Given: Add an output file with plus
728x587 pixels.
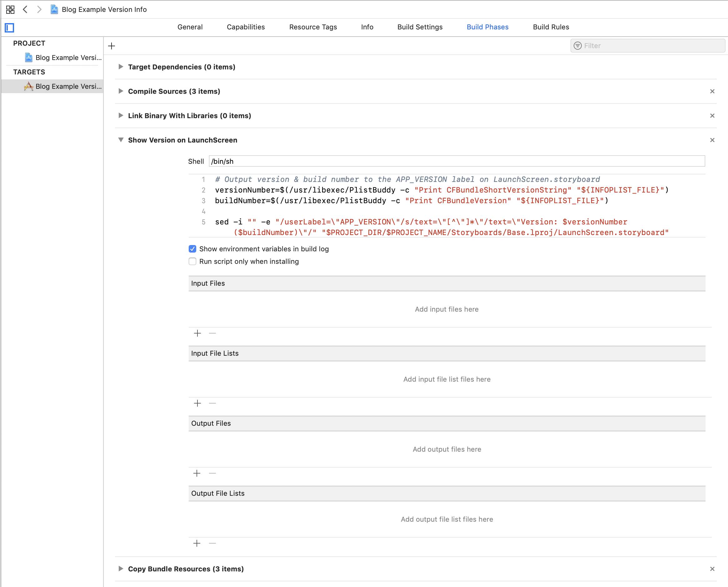Looking at the screenshot, I should tap(197, 474).
